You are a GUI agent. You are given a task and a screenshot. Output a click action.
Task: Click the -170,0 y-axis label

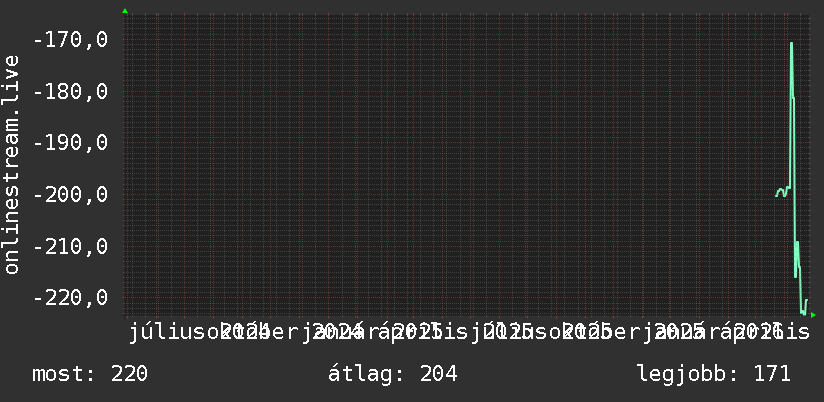[x=70, y=39]
